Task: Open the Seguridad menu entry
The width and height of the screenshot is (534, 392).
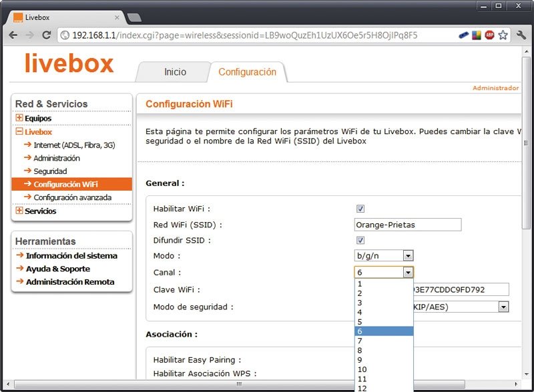Action: pos(50,171)
